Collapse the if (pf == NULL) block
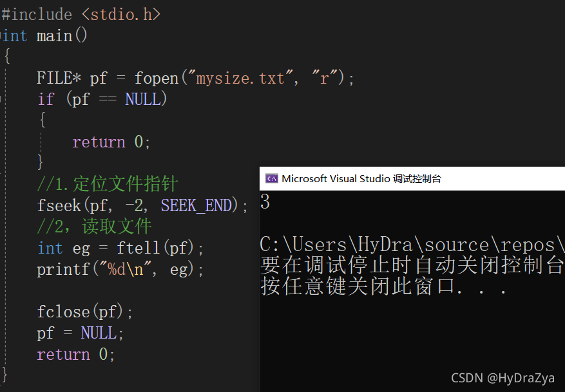The width and height of the screenshot is (565, 392). (x=1, y=99)
